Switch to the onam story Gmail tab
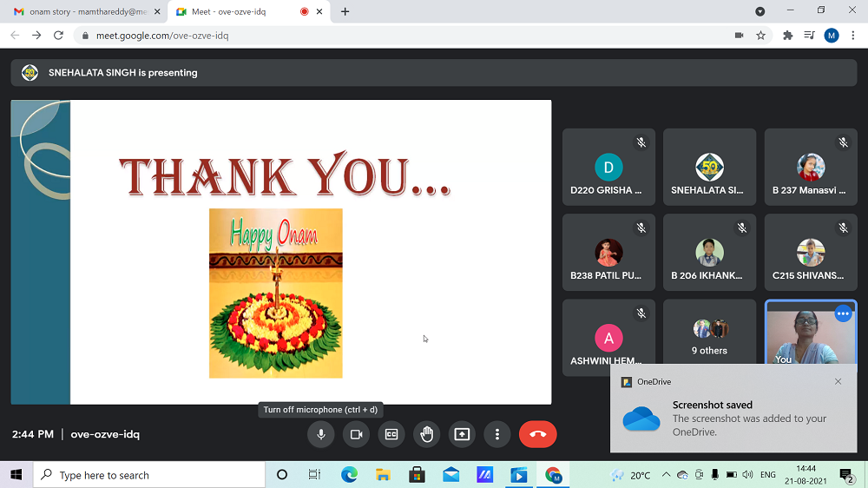This screenshot has width=868, height=488. 82,11
